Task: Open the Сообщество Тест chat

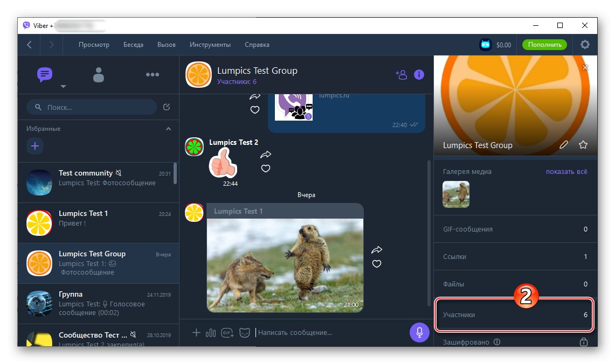Action: [x=99, y=335]
